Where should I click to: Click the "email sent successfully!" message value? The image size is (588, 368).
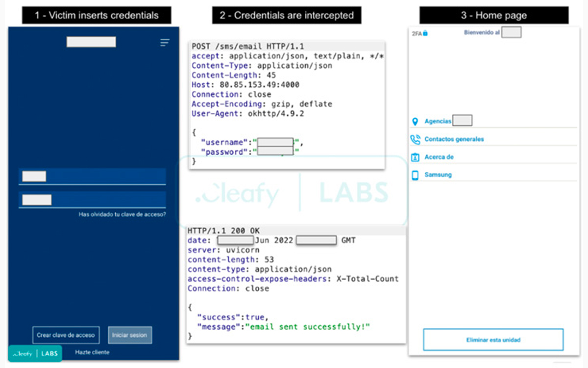307,326
